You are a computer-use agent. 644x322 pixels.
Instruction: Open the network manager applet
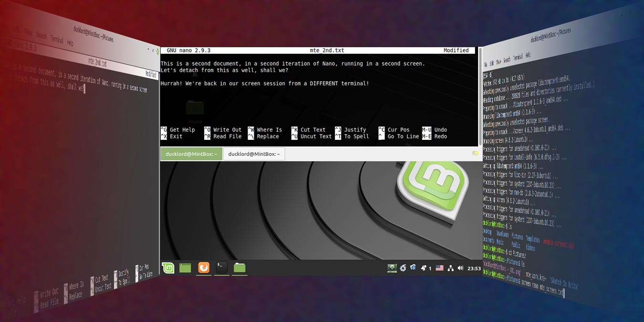point(451,268)
